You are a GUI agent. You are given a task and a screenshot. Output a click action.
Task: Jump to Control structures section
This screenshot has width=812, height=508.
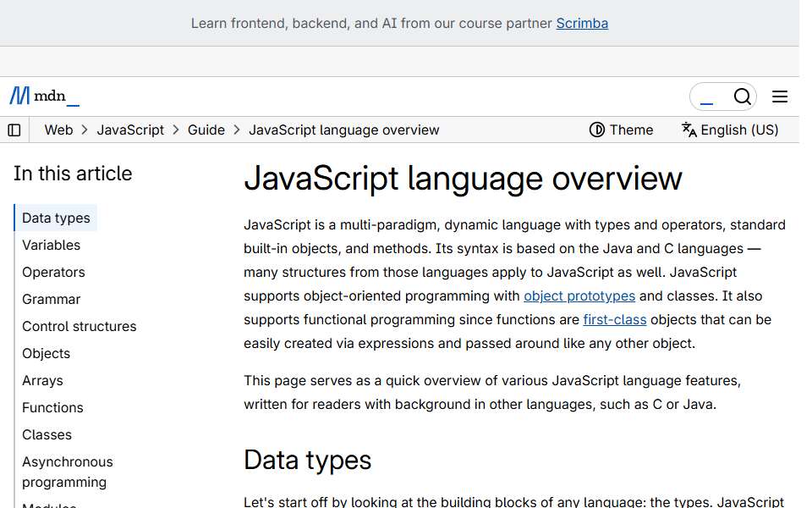[x=80, y=326]
